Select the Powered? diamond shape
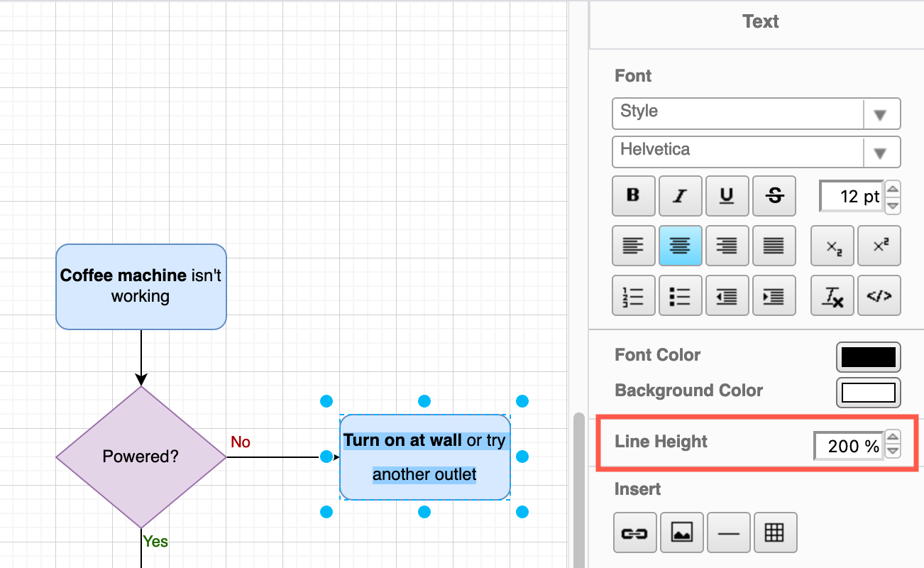This screenshot has height=568, width=924. pos(140,457)
